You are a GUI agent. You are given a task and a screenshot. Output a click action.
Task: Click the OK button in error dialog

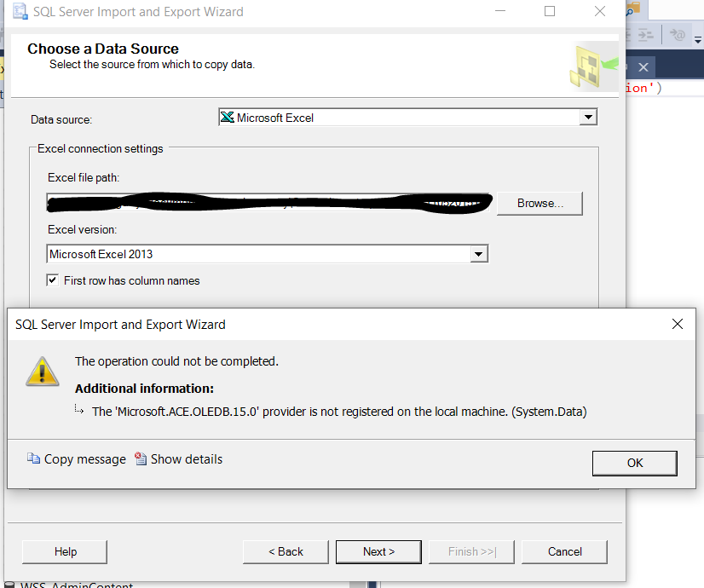tap(634, 463)
